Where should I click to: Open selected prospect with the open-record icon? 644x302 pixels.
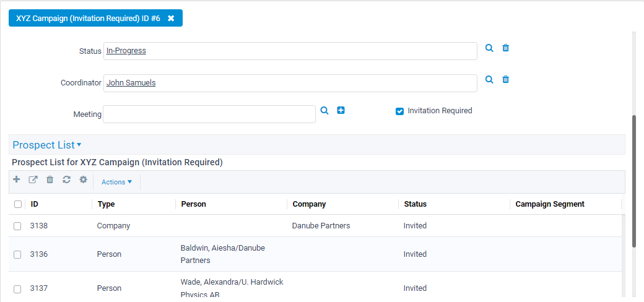(33, 179)
